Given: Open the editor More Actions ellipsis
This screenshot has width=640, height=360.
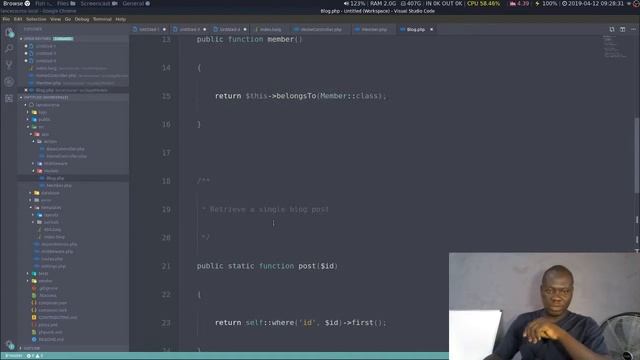Looking at the screenshot, I should (633, 29).
